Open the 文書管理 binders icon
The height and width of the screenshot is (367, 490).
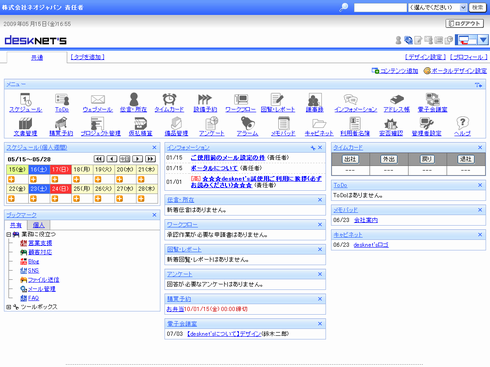click(x=25, y=123)
